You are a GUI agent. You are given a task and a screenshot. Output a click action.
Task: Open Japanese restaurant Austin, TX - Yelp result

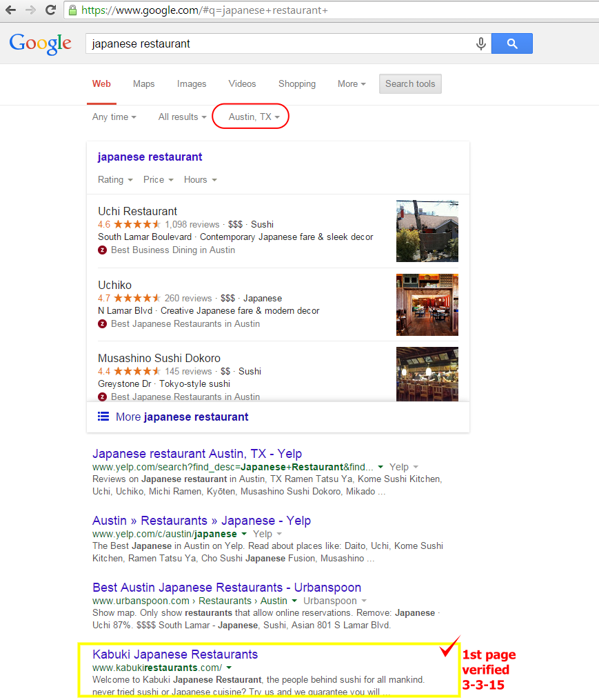tap(197, 454)
